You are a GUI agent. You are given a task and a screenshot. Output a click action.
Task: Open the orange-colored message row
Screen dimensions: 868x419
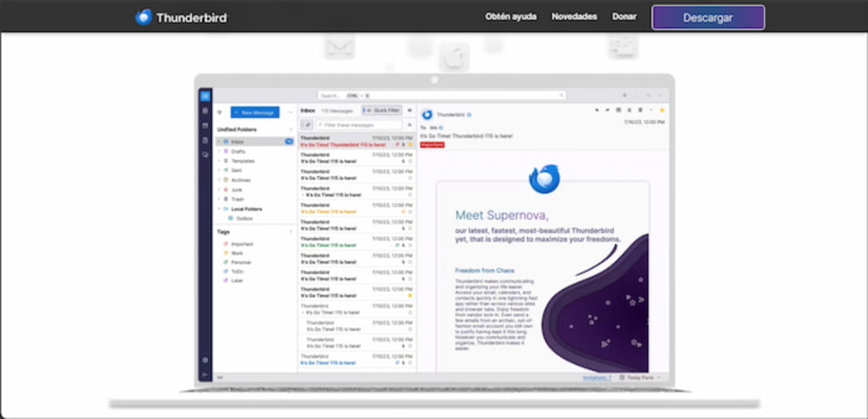[x=356, y=208]
